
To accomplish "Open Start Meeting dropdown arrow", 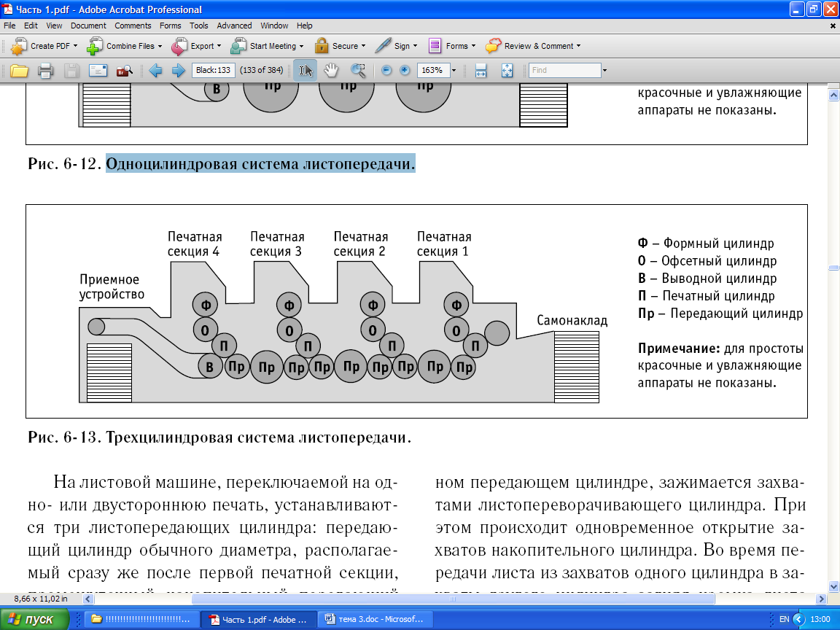I will pyautogui.click(x=301, y=46).
